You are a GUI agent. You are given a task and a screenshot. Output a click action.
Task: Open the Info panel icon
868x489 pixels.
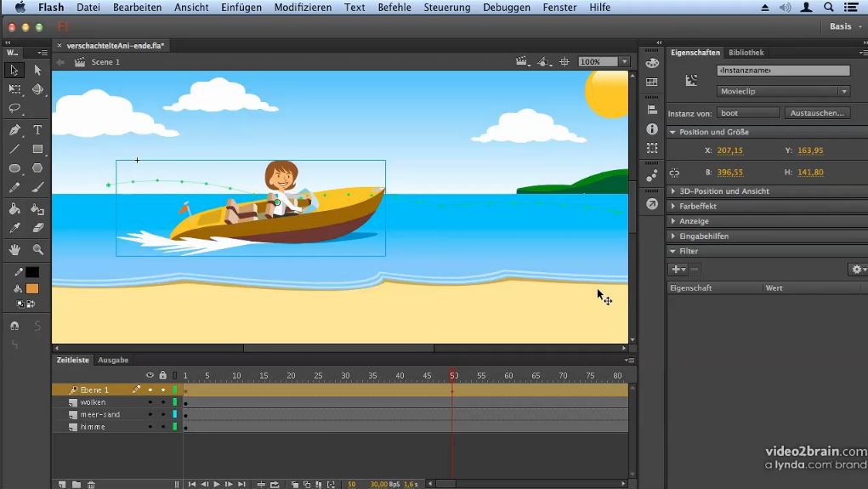(x=651, y=129)
